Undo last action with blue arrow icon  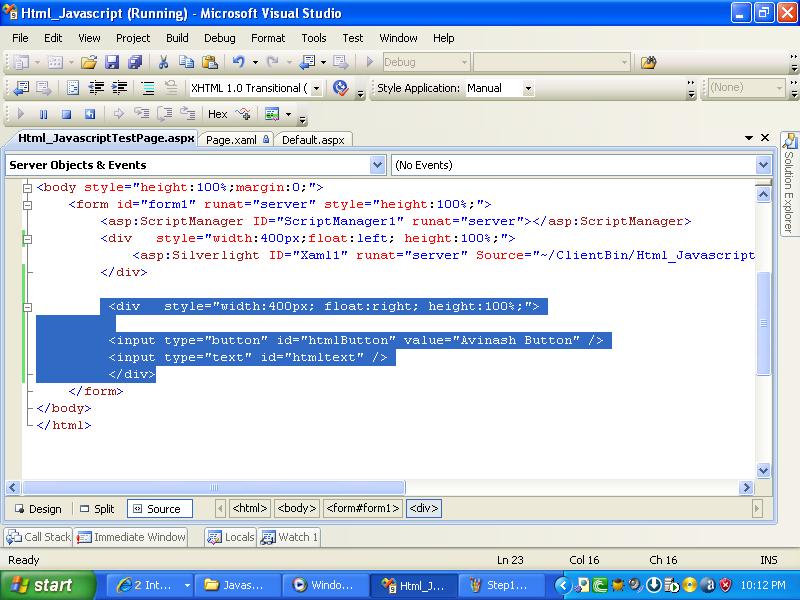[x=238, y=62]
